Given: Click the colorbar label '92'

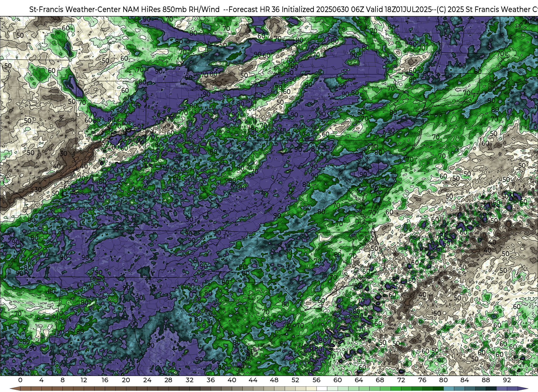Looking at the screenshot, I should point(507,380).
